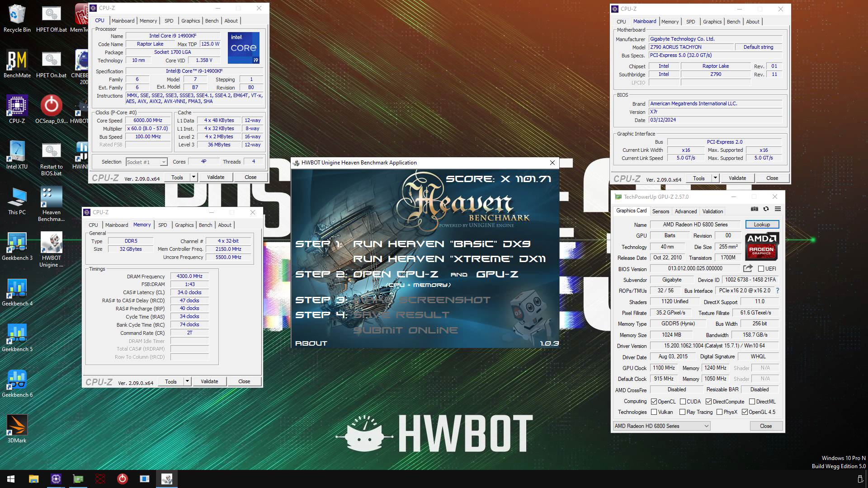Image resolution: width=868 pixels, height=488 pixels.
Task: Expand Socket #1 selection dropdown
Action: 164,162
